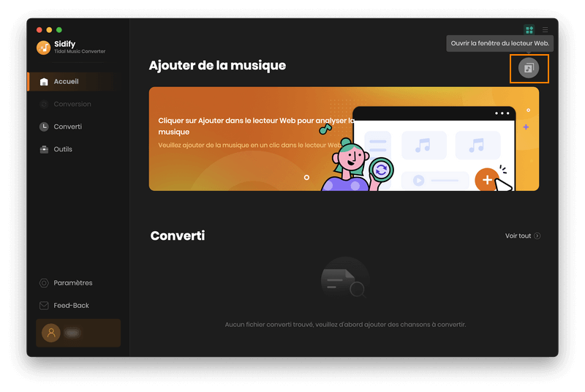Click the user account avatar

[51, 333]
